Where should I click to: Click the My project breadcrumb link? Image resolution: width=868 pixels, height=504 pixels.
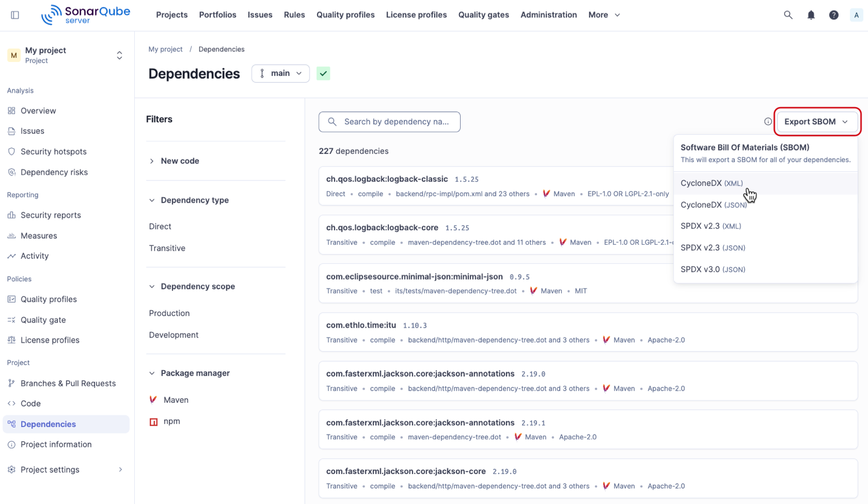[x=165, y=49]
